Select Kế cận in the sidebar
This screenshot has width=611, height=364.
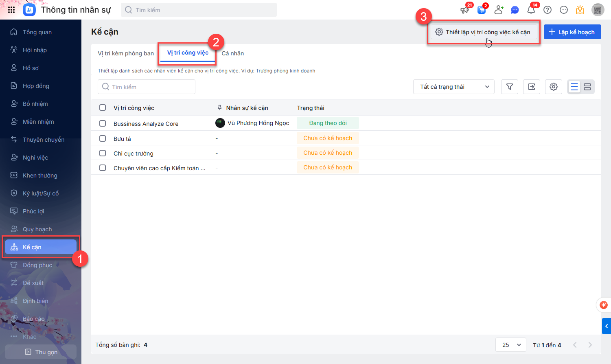(x=41, y=247)
